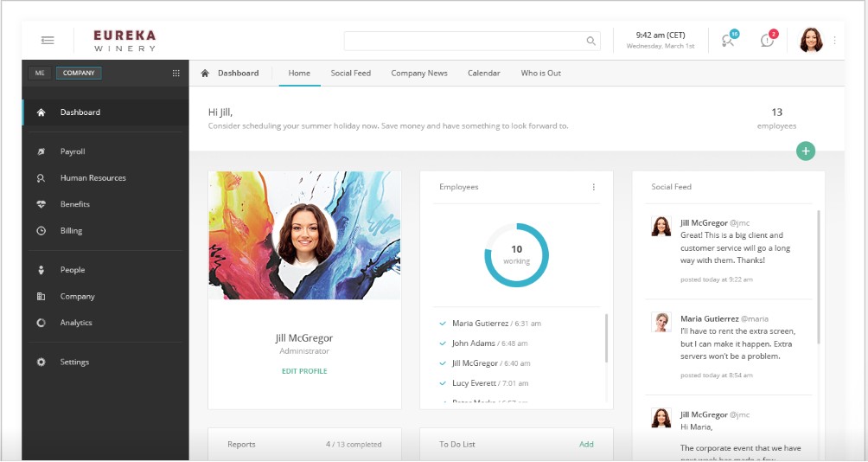Click into the top search field

(x=472, y=41)
